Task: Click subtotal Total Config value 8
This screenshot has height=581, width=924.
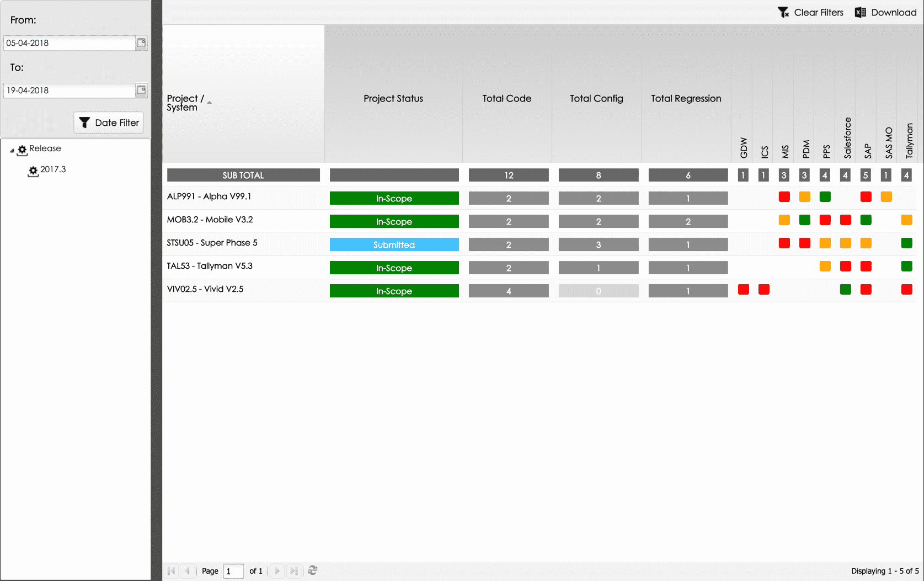Action: coord(599,175)
